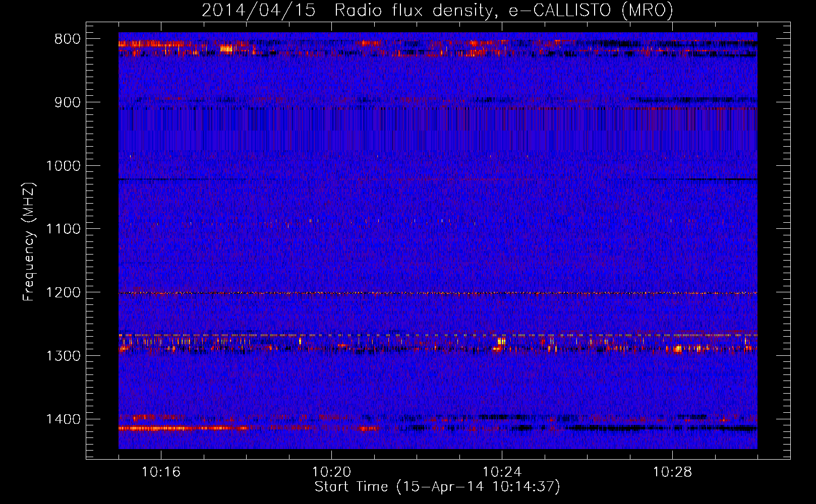Click the '10:20' time axis label

[331, 472]
